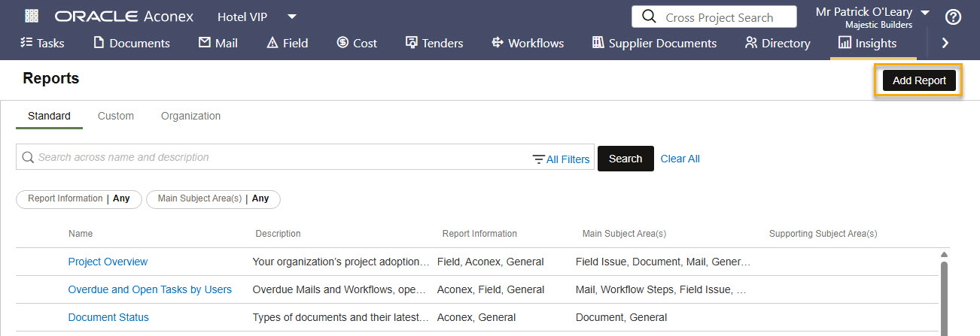Go to the Tenders module
980x336 pixels.
(434, 43)
